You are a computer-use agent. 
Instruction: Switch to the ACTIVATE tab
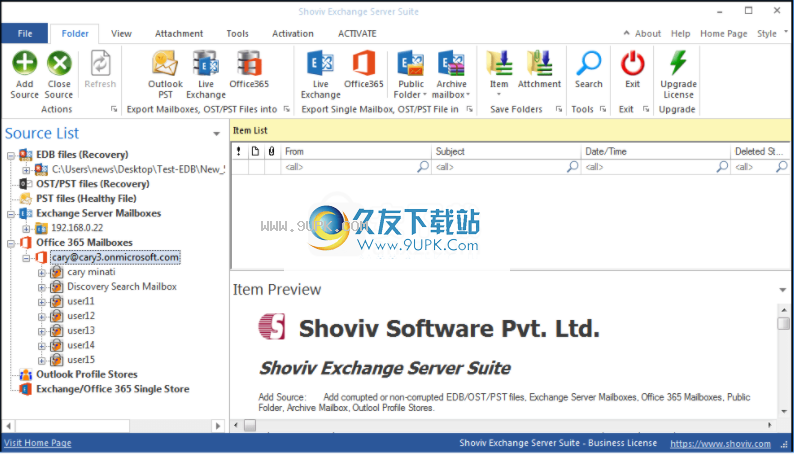pos(357,33)
